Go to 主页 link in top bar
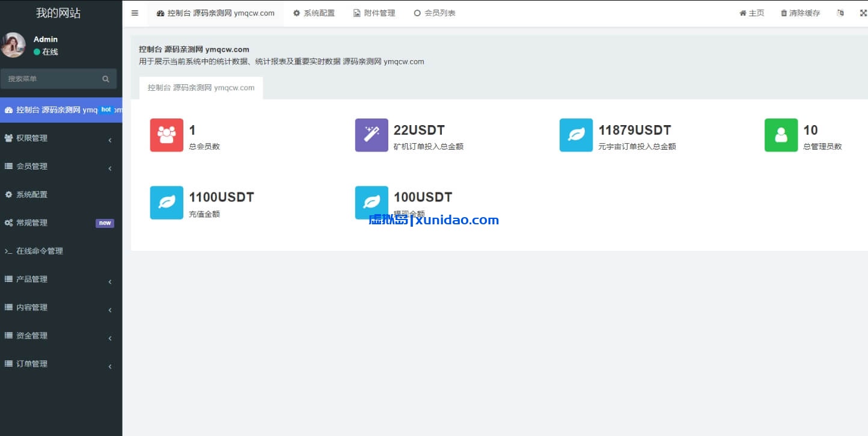The image size is (868, 436). click(751, 13)
